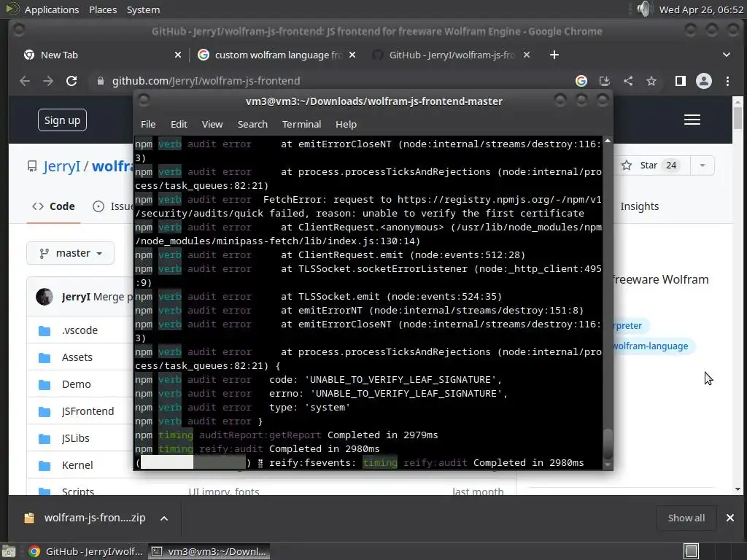Viewport: 747px width, 560px height.
Task: Close the downloads bar
Action: pyautogui.click(x=729, y=518)
